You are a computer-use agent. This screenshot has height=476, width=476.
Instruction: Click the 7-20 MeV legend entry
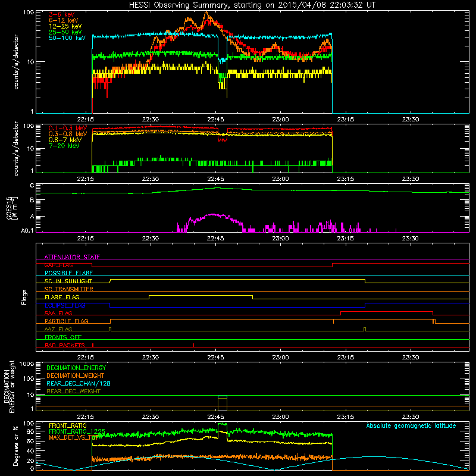click(x=64, y=146)
